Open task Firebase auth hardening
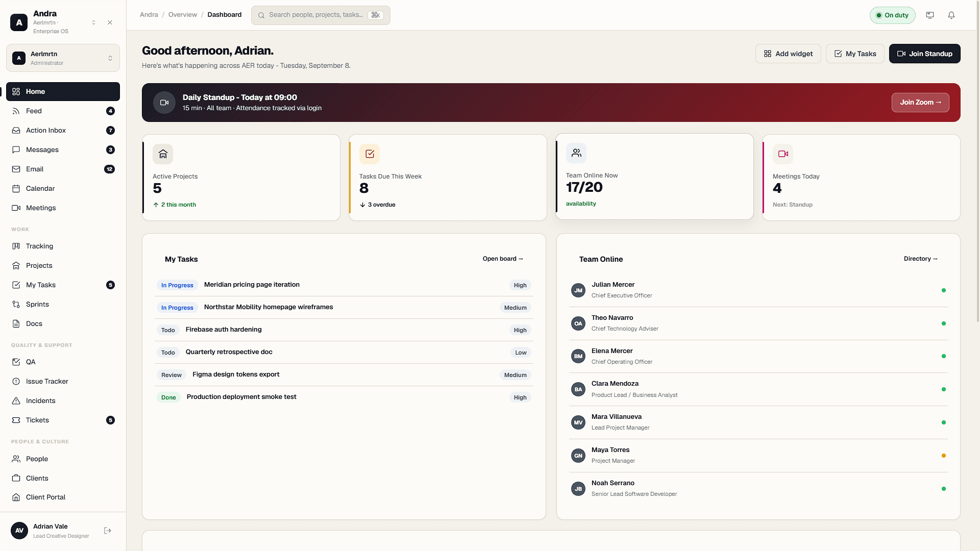The width and height of the screenshot is (980, 551). [344, 330]
